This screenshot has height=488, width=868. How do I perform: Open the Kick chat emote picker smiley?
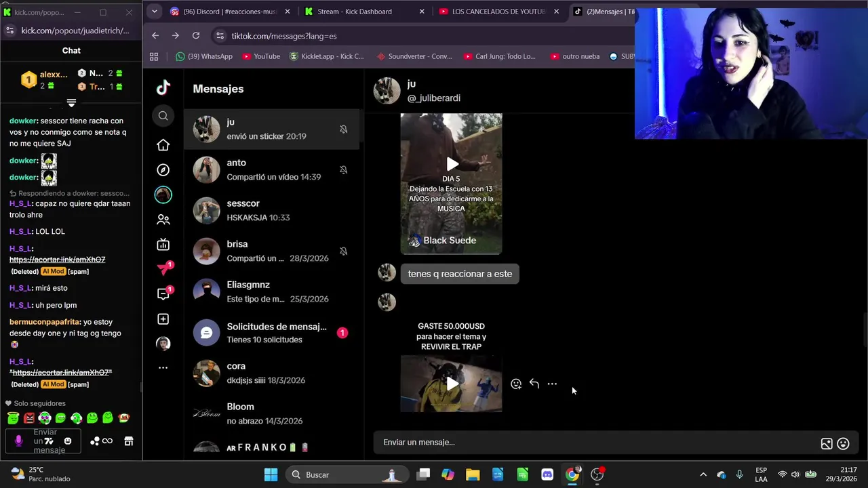[x=68, y=441]
